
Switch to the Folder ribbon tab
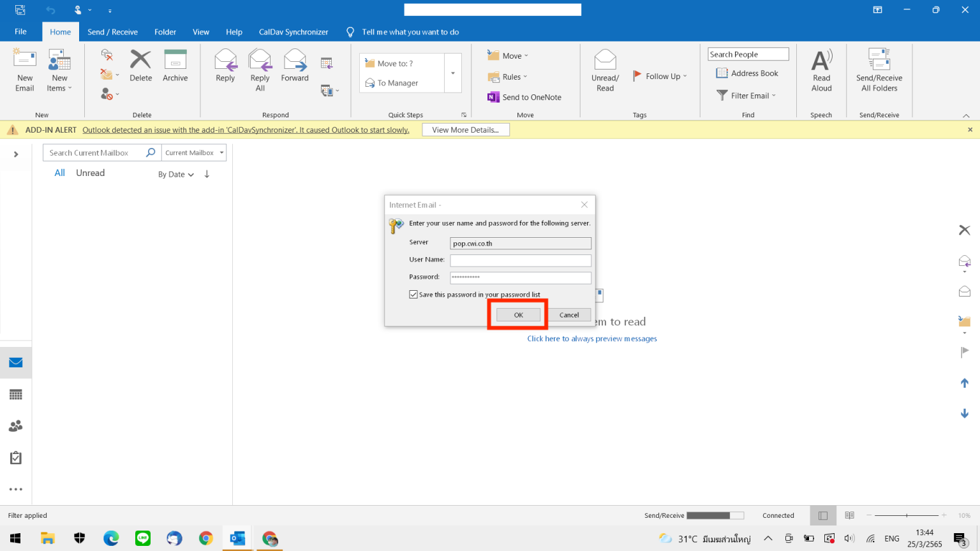(165, 32)
